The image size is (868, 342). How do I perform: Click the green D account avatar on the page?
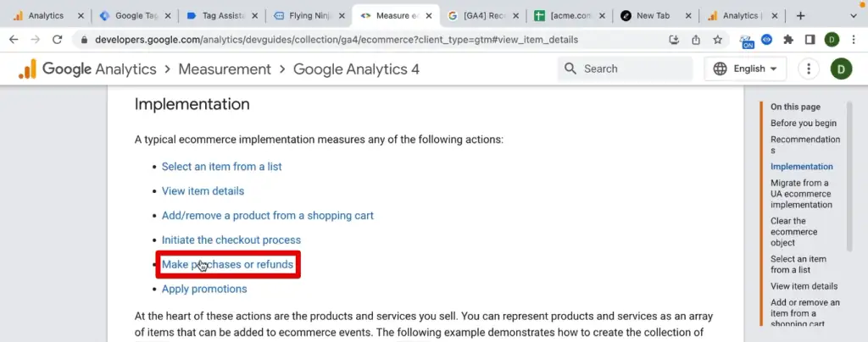841,69
